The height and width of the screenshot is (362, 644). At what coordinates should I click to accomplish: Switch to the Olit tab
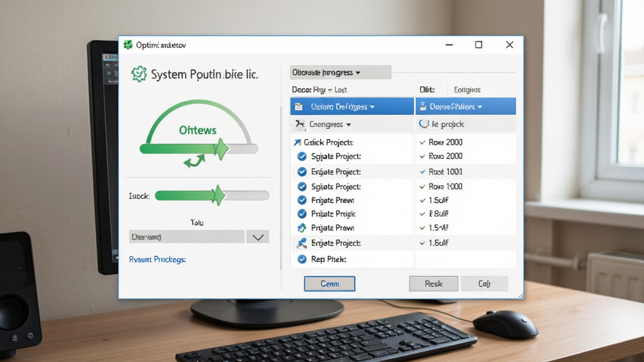tap(427, 89)
